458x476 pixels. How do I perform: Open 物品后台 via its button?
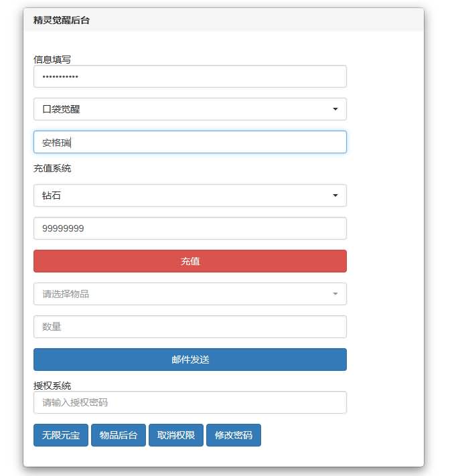[119, 435]
